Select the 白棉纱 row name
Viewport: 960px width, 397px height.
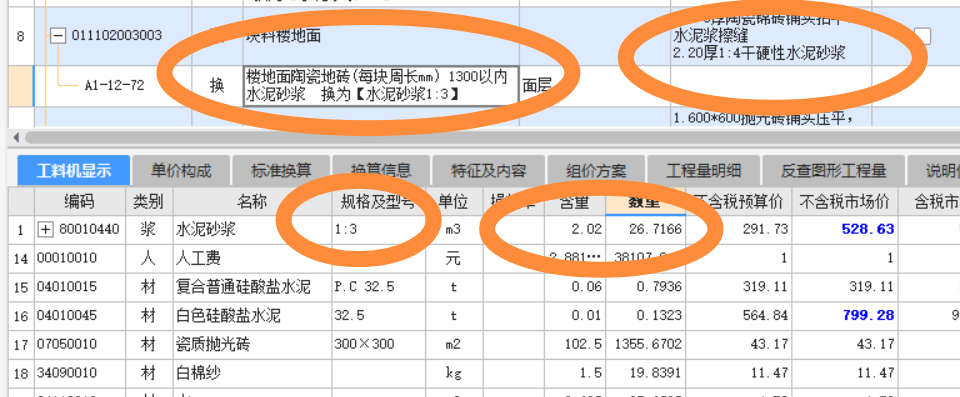[252, 373]
